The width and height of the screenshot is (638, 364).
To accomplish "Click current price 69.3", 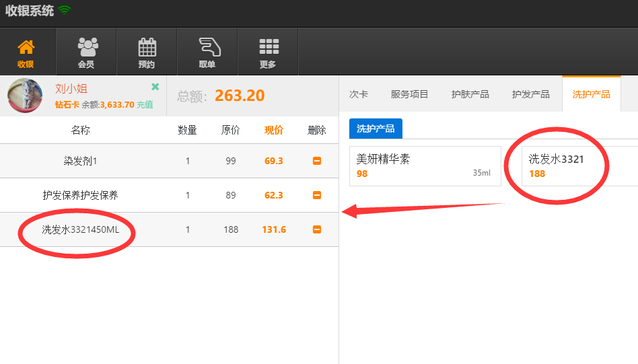I will coord(273,161).
